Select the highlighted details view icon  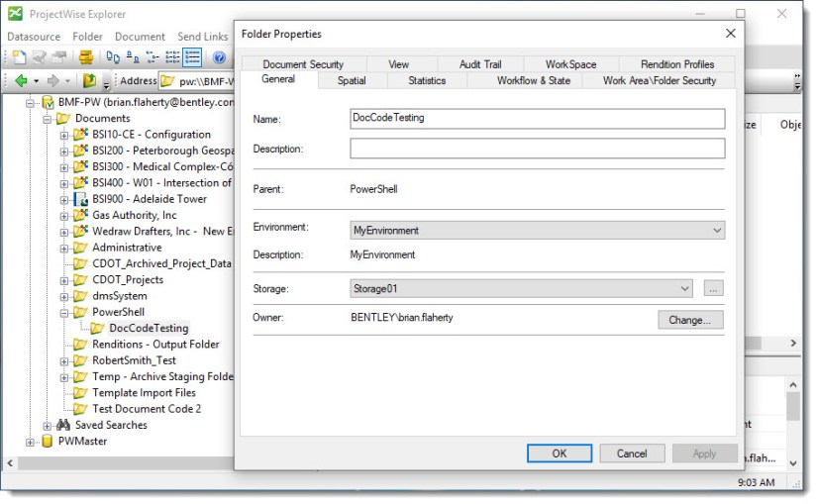(x=192, y=56)
